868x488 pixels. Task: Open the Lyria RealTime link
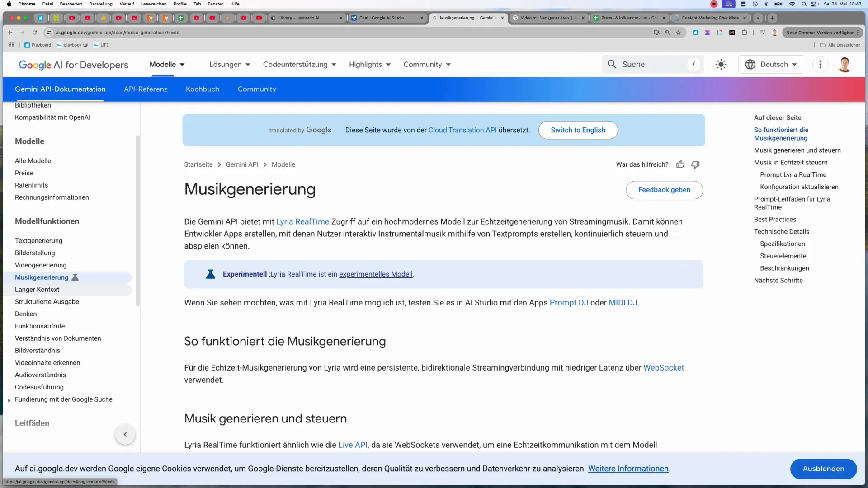[302, 222]
